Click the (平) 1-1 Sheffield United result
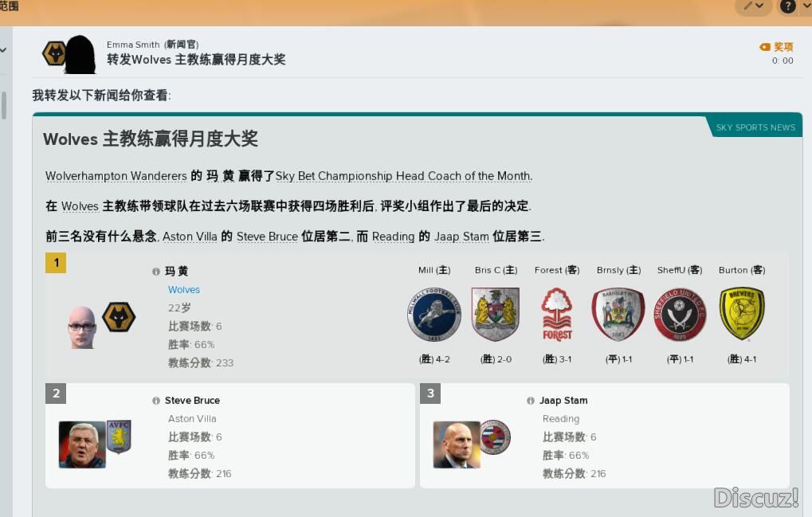Screen dimensions: 812x517 coord(680,359)
